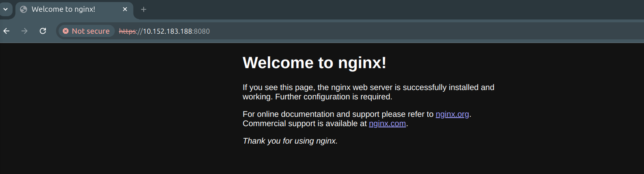Go back using the back arrow
This screenshot has width=644, height=174.
tap(6, 31)
